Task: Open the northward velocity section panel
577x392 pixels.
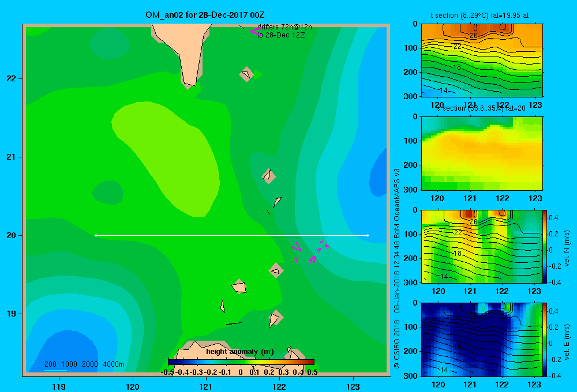Action: pyautogui.click(x=482, y=246)
